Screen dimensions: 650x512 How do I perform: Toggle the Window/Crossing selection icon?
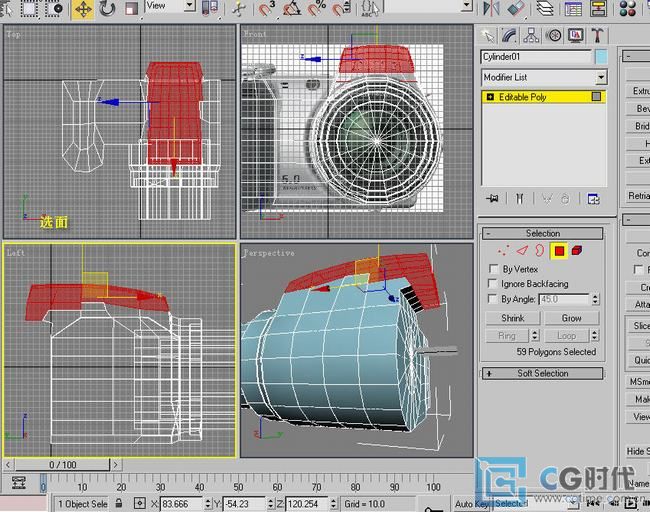click(x=53, y=8)
